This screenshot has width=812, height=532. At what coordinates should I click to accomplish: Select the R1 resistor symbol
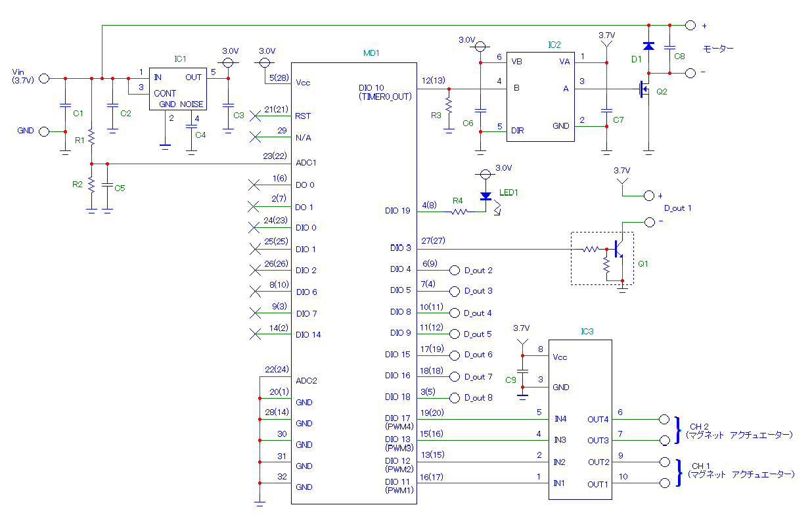tap(91, 137)
